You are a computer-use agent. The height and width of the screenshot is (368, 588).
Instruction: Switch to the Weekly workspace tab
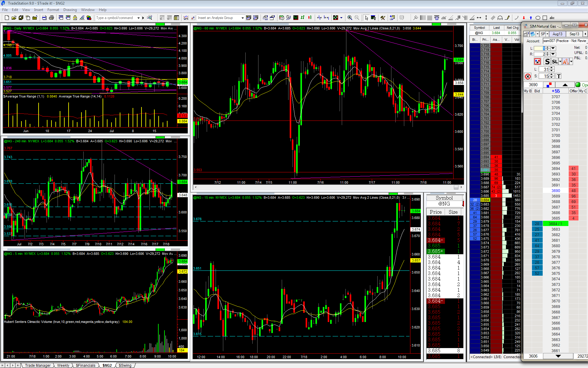pos(63,365)
